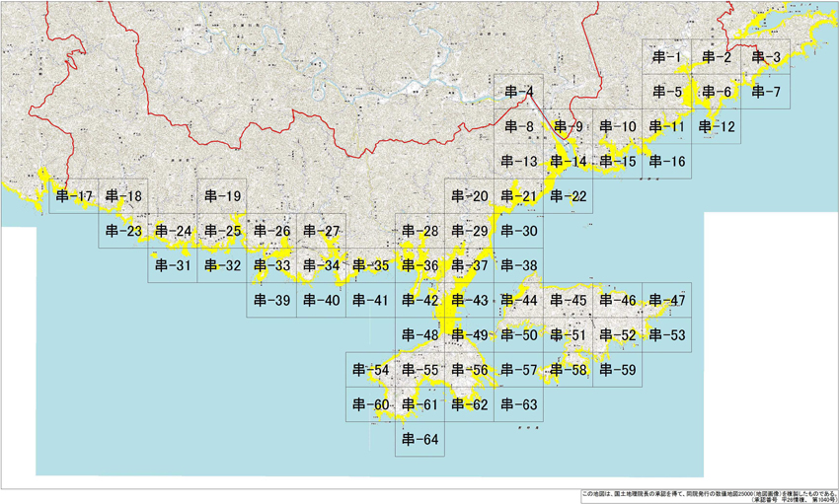Open map tile 串-28
The height and width of the screenshot is (504, 839).
click(420, 231)
